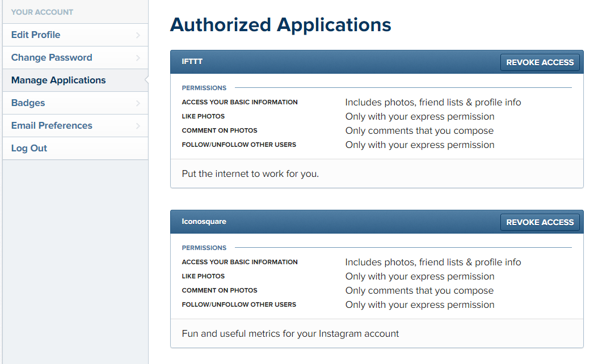This screenshot has height=364, width=598.
Task: Click 'Fun and useful metrics' Iconosquare description
Action: (290, 334)
